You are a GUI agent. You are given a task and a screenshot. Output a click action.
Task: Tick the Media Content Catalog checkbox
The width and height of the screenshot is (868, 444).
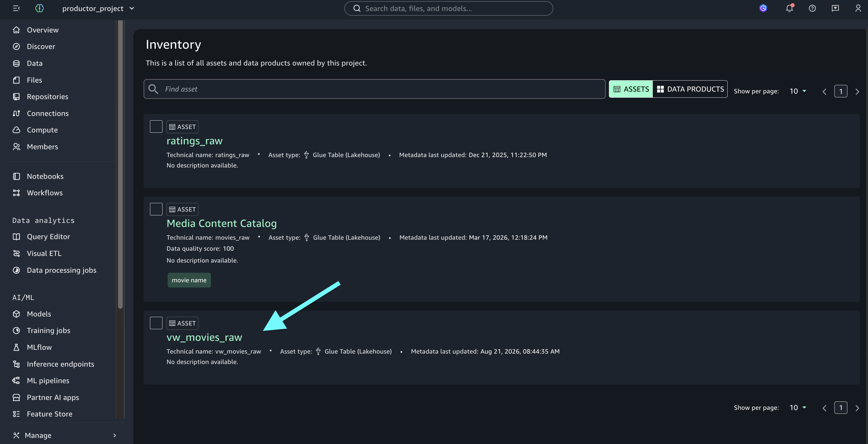tap(156, 209)
